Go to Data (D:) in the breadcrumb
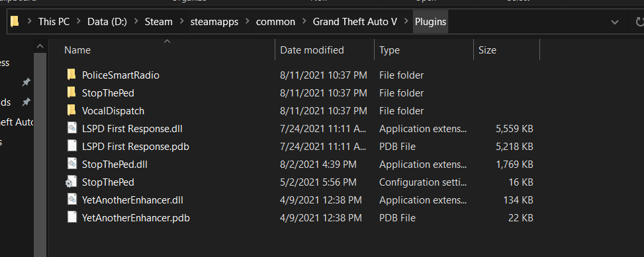 [107, 22]
